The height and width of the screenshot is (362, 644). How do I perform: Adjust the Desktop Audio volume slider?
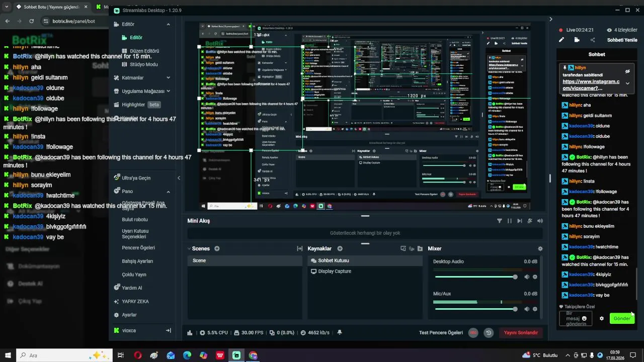pos(475,277)
